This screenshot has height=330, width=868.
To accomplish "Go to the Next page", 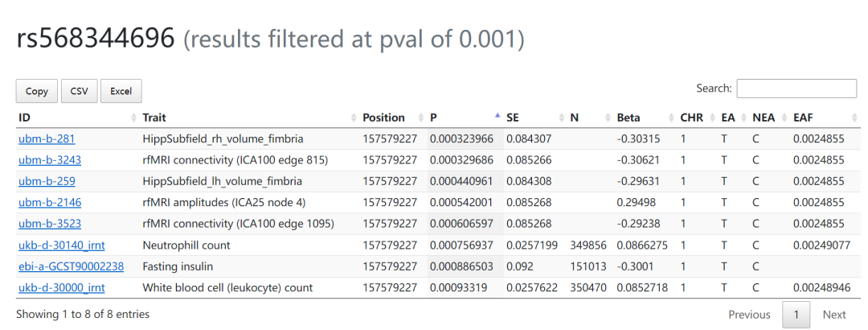I will coord(834,315).
